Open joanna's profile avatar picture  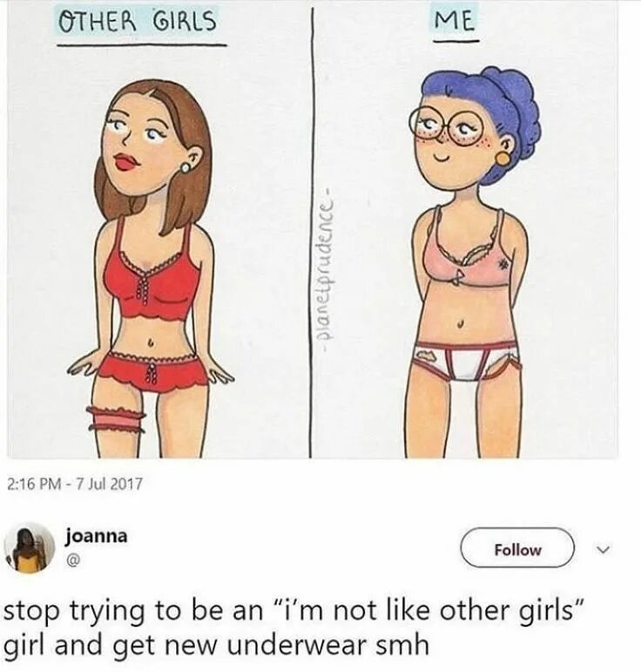(x=29, y=546)
